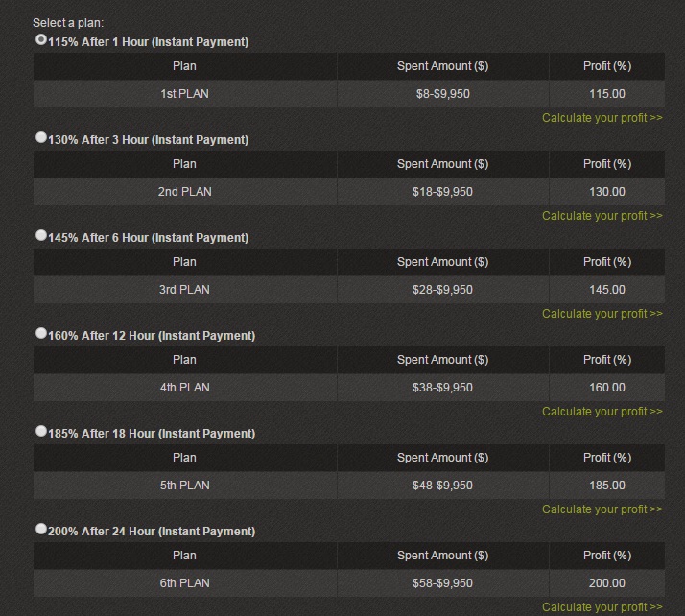Select the 145% After 6 Hour radio button
The width and height of the screenshot is (685, 616).
pyautogui.click(x=40, y=235)
